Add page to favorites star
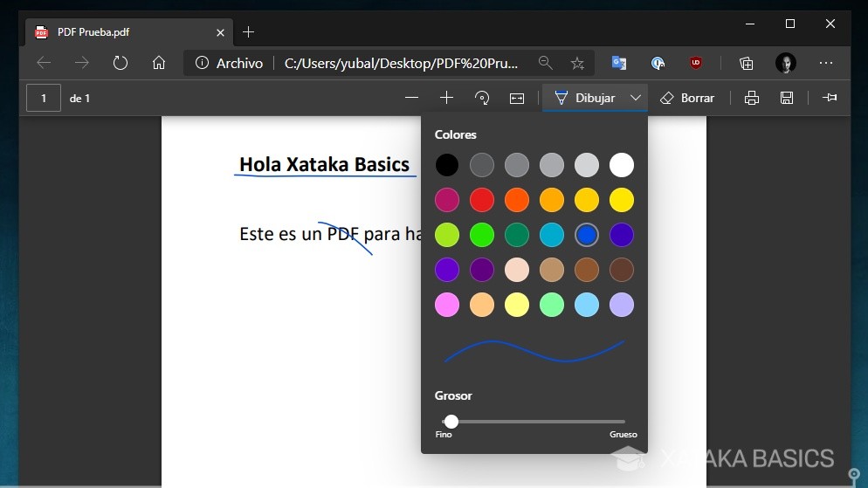The height and width of the screenshot is (488, 868). point(577,63)
